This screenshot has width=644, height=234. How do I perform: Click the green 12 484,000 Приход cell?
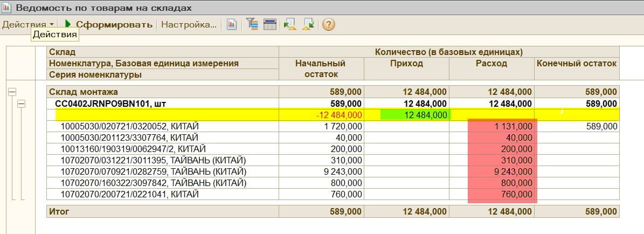(414, 115)
